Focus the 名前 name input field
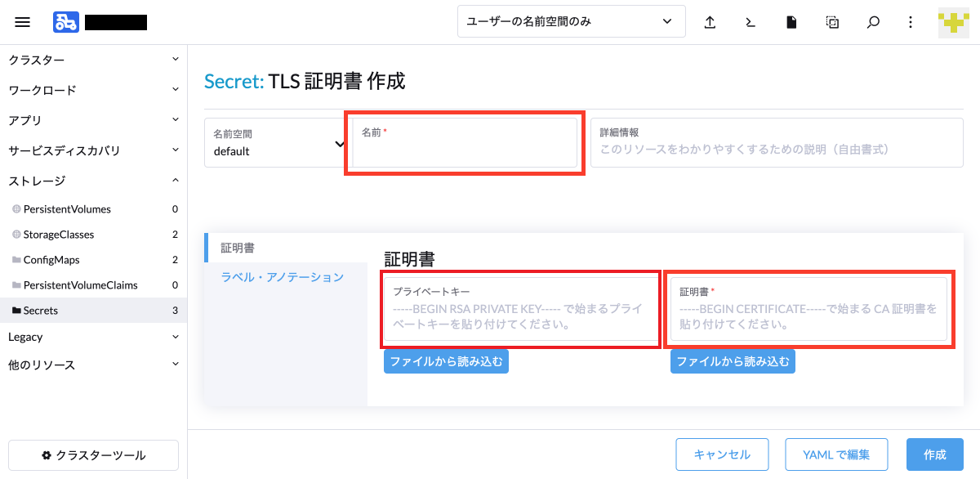 (465, 142)
